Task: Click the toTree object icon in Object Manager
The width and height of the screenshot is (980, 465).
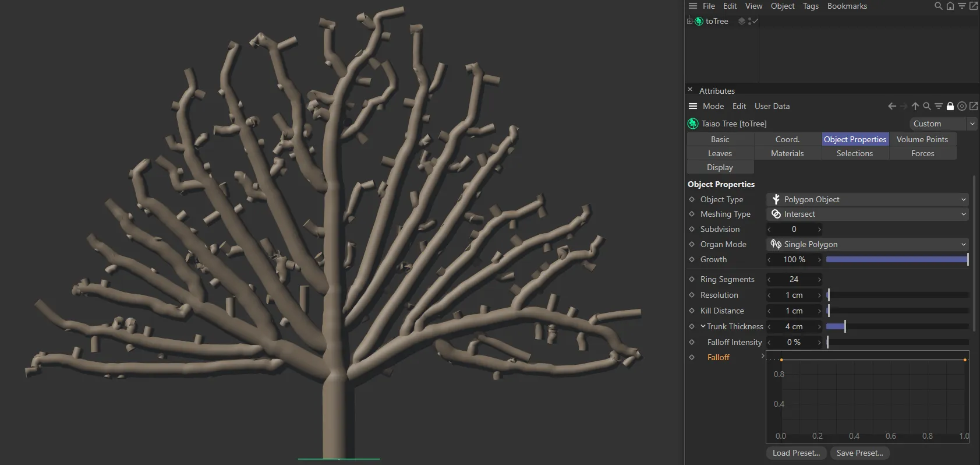Action: [x=699, y=21]
